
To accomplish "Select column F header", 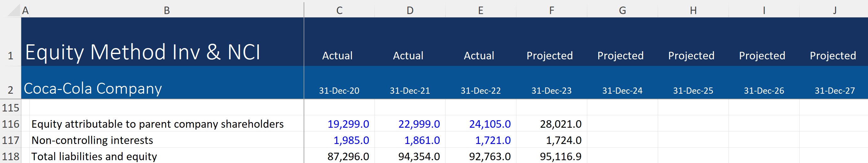I will pyautogui.click(x=551, y=10).
